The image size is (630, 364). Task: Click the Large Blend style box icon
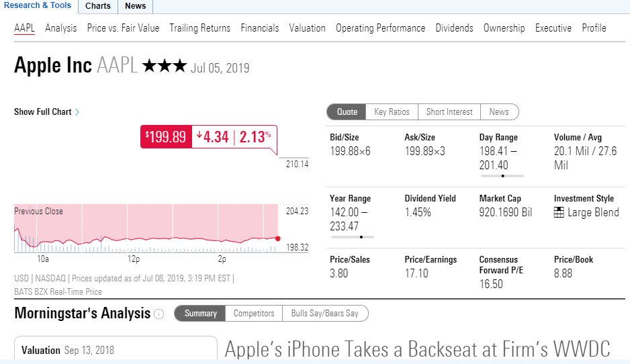559,212
